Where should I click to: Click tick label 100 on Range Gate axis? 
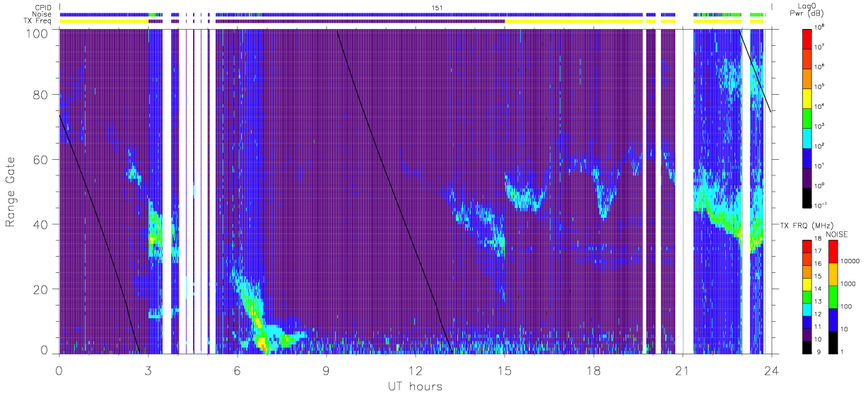tap(38, 33)
